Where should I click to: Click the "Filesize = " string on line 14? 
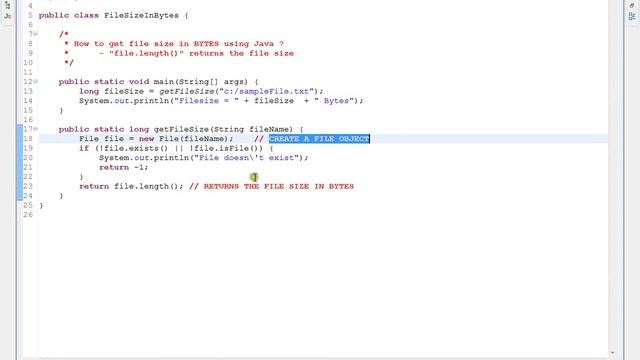207,101
